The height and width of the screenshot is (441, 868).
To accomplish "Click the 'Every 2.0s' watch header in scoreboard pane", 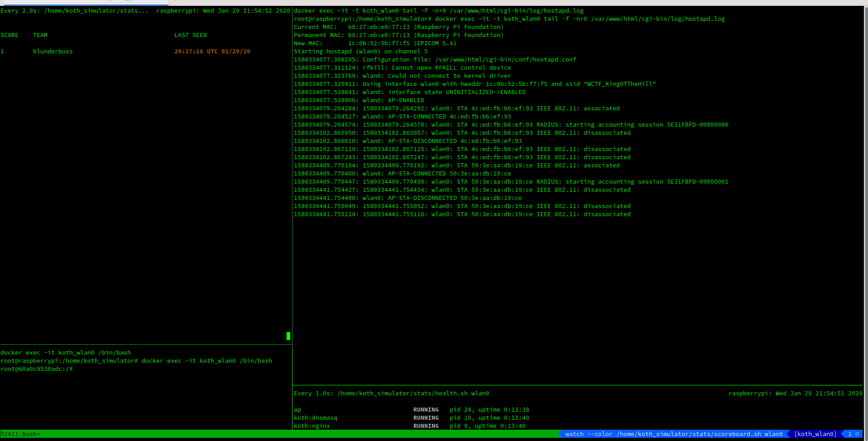I will pyautogui.click(x=75, y=11).
